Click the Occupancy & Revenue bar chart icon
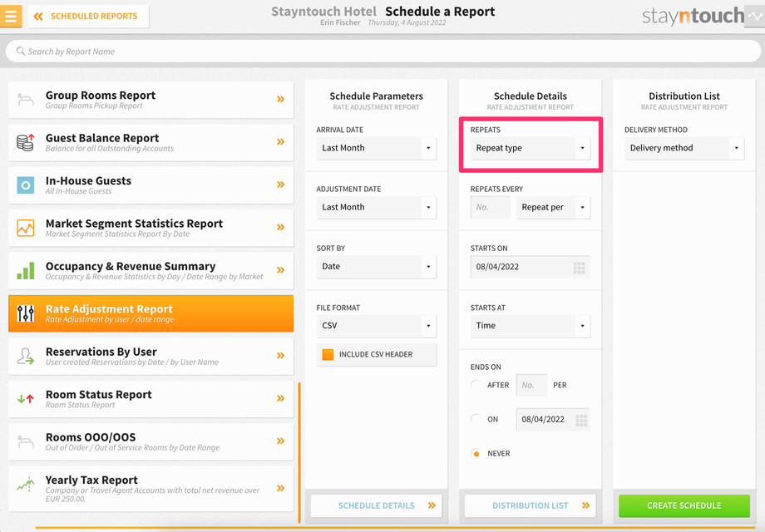 (26, 270)
